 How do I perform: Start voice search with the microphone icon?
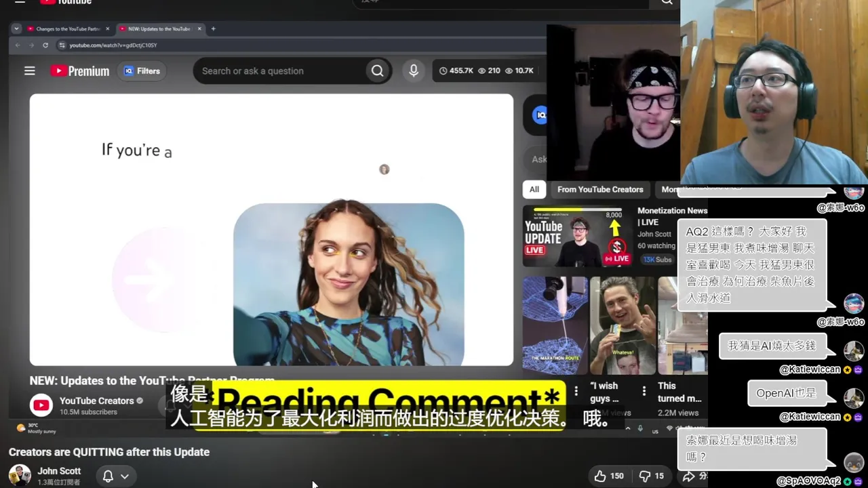[x=414, y=71]
